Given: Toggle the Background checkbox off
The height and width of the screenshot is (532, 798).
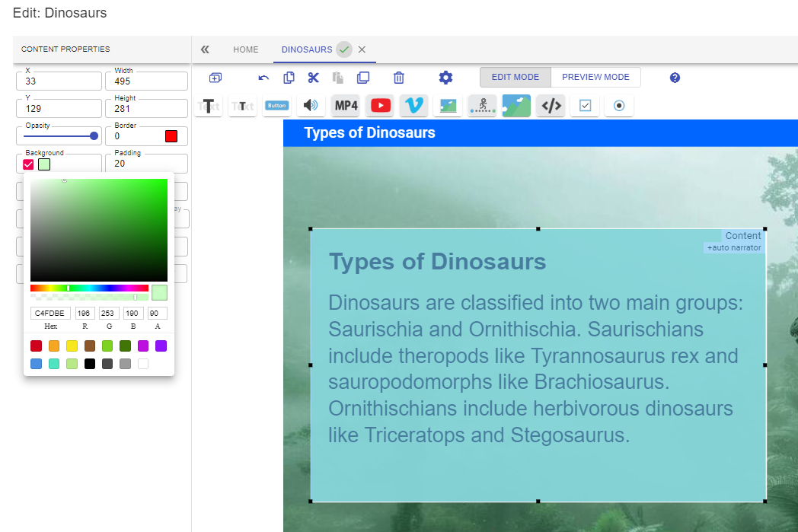Looking at the screenshot, I should tap(28, 164).
